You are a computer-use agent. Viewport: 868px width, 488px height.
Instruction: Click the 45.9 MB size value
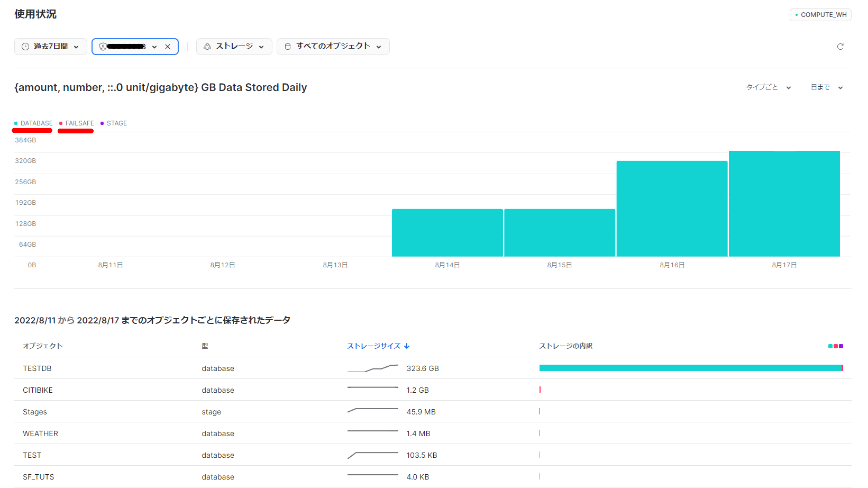(421, 412)
